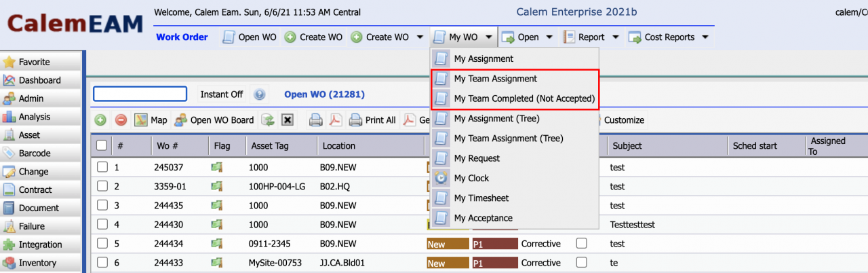
Task: Click the Print All button
Action: click(372, 120)
